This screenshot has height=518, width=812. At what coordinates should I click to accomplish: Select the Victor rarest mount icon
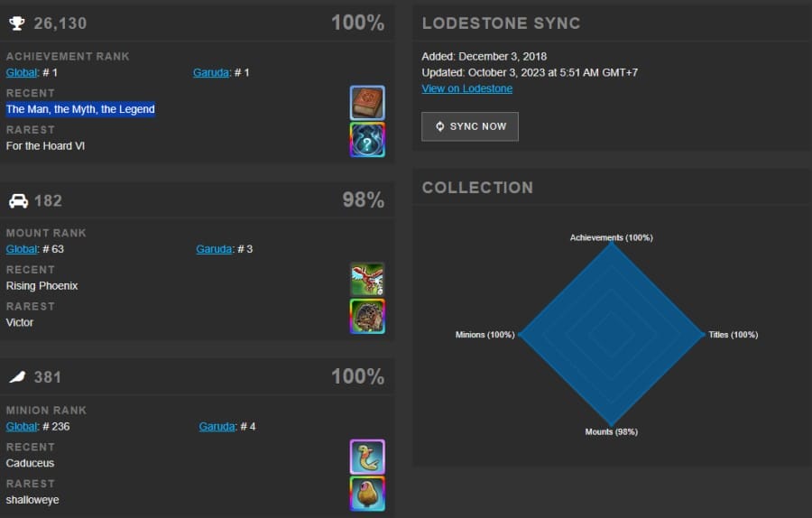pyautogui.click(x=367, y=317)
